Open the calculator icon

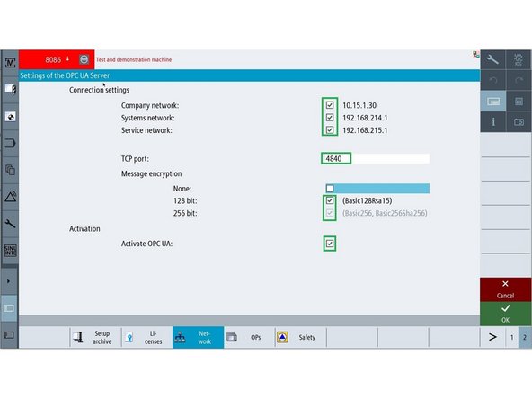(519, 102)
